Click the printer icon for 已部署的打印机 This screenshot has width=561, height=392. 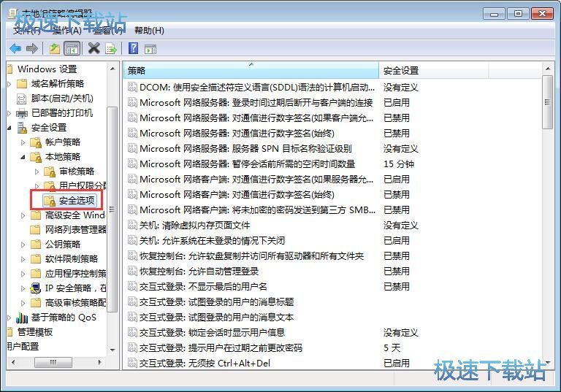[22, 113]
